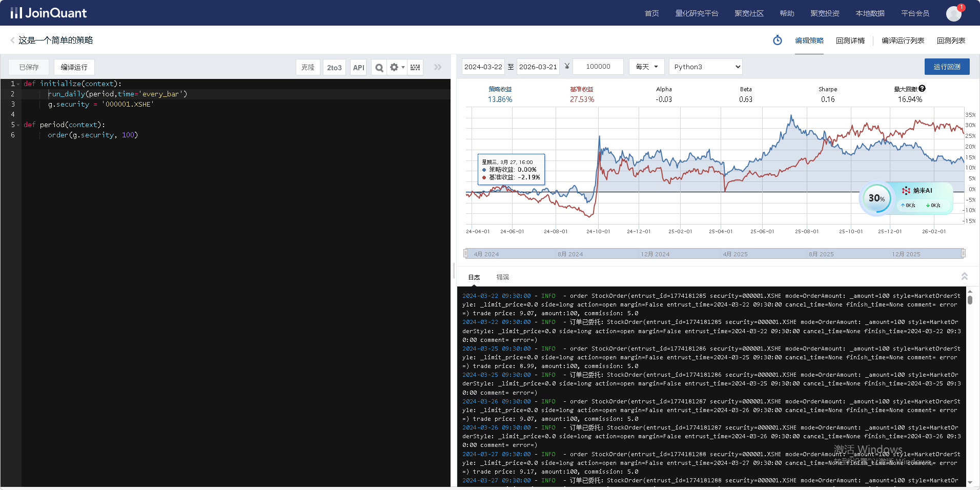Toggle the 基准收益 benchmark series
The height and width of the screenshot is (490, 980).
coord(582,89)
